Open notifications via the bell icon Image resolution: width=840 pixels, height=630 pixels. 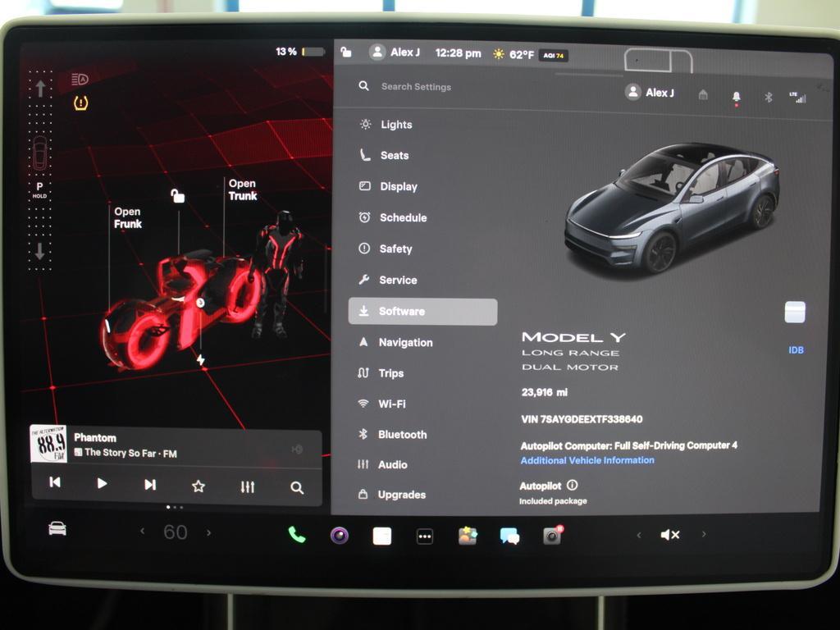737,97
